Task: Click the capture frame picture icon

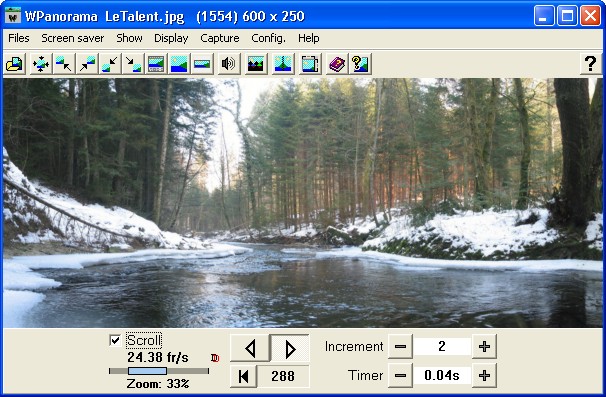Action: 310,64
